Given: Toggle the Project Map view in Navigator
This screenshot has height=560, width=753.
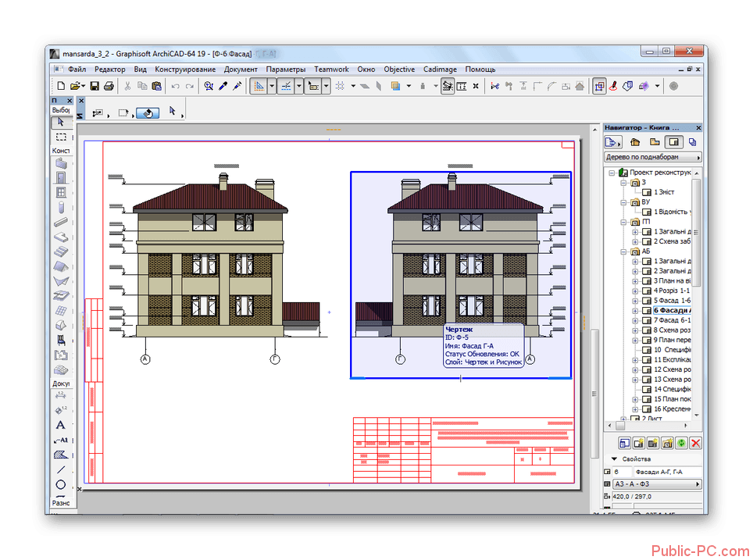Looking at the screenshot, I should [x=635, y=142].
